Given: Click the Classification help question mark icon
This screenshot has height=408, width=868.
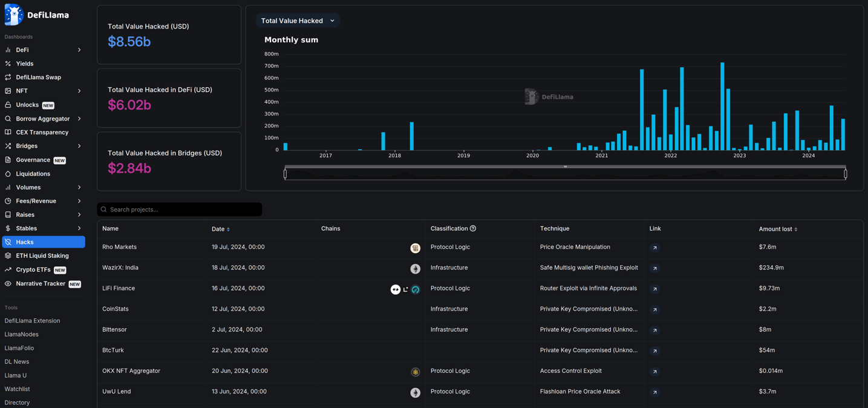Looking at the screenshot, I should tap(473, 229).
